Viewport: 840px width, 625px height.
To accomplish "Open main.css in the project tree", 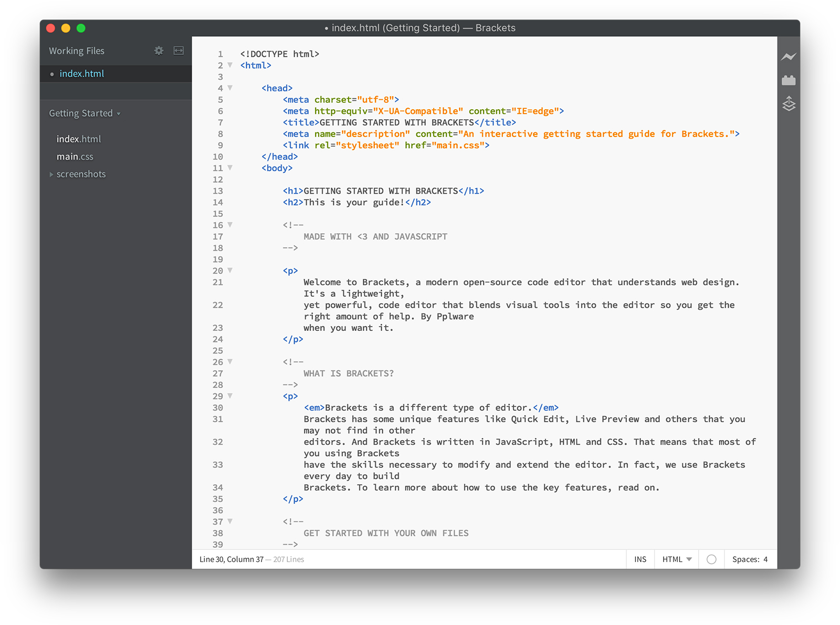I will (x=75, y=157).
